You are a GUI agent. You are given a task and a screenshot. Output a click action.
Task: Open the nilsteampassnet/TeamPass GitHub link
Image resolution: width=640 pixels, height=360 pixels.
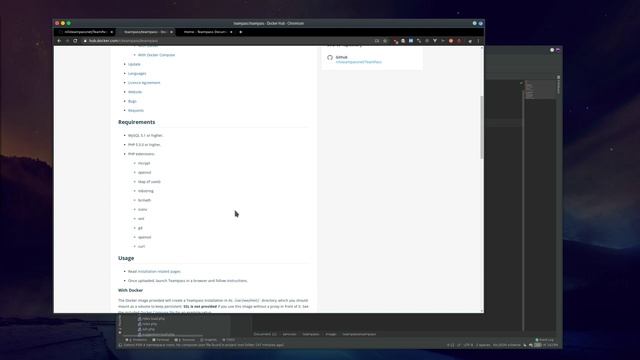pyautogui.click(x=359, y=62)
